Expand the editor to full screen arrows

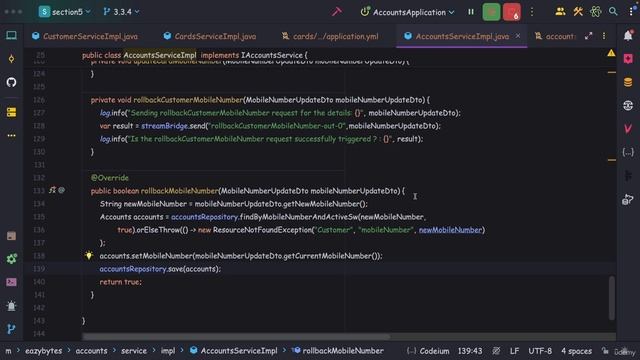tap(588, 36)
